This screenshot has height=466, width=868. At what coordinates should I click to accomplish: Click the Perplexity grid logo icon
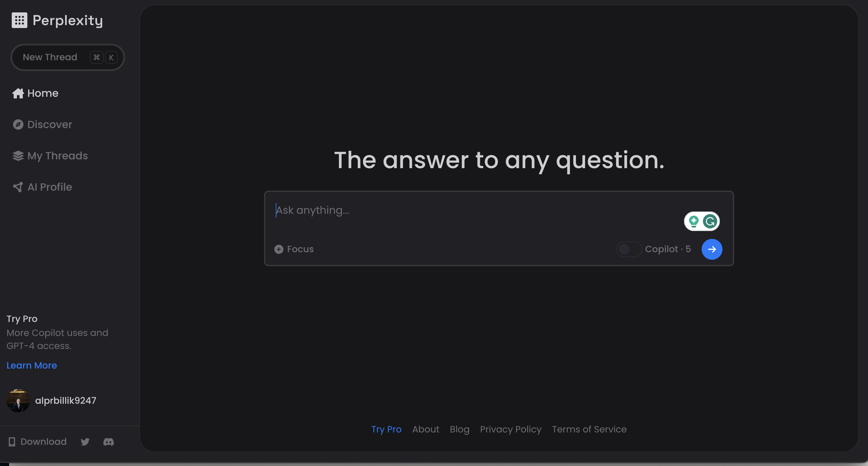tap(19, 20)
